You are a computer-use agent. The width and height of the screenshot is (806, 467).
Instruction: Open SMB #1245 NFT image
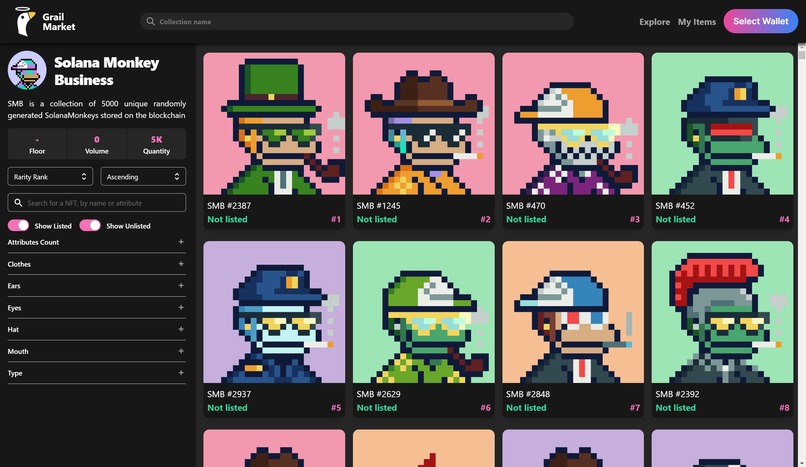tap(424, 123)
